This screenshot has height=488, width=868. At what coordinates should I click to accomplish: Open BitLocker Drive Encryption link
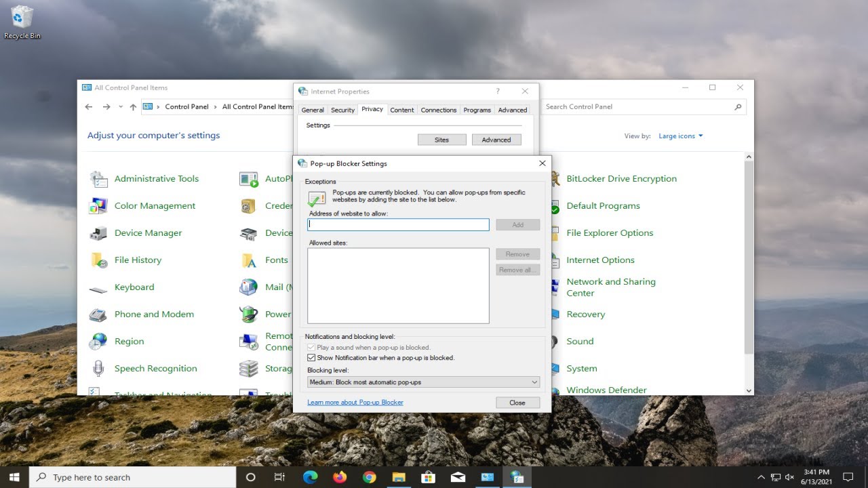point(621,179)
